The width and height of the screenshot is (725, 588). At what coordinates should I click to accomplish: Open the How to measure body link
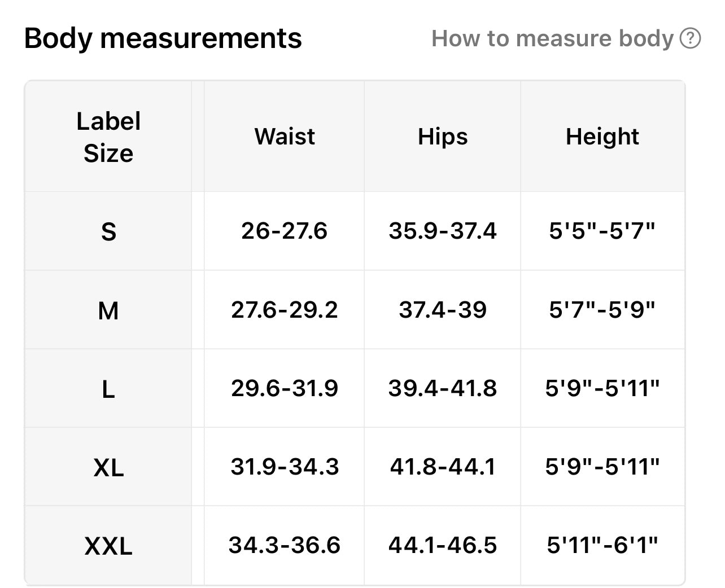coord(552,39)
